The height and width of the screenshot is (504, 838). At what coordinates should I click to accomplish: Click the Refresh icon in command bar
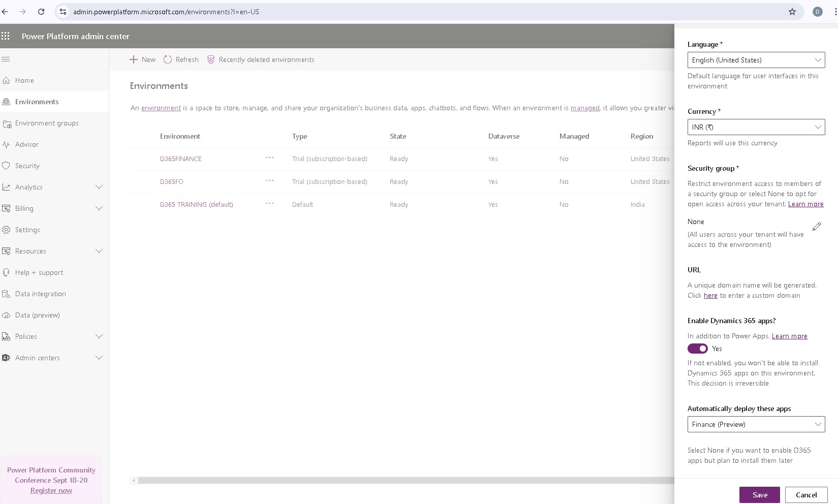168,59
